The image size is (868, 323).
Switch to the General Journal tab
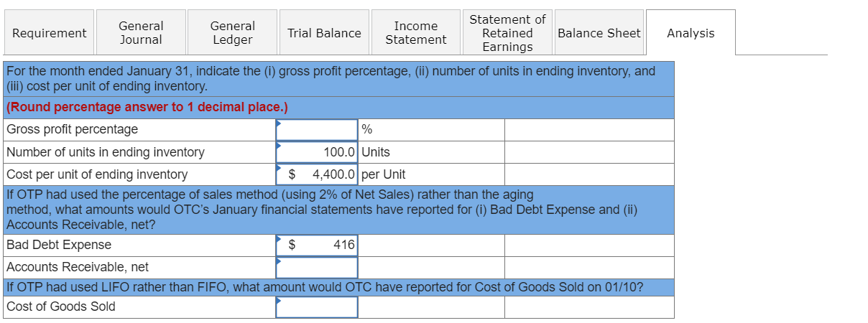141,33
